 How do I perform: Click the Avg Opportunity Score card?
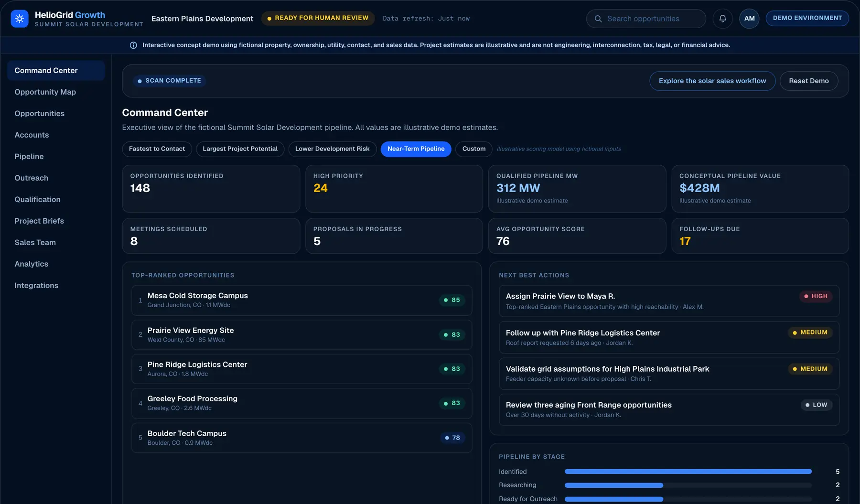point(577,236)
